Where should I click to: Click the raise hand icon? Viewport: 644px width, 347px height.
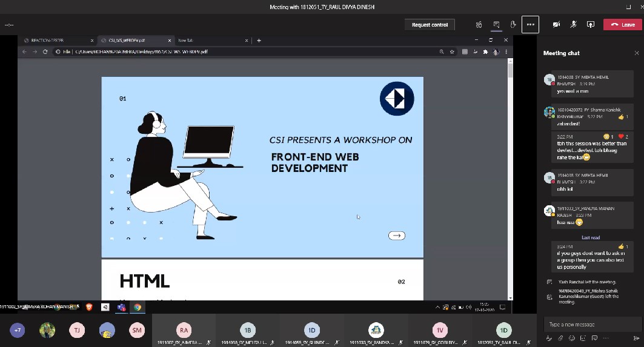pos(513,25)
